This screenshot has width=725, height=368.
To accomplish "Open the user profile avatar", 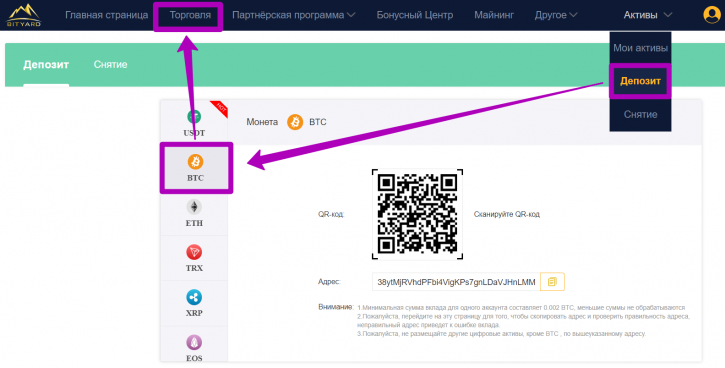I will coord(713,15).
